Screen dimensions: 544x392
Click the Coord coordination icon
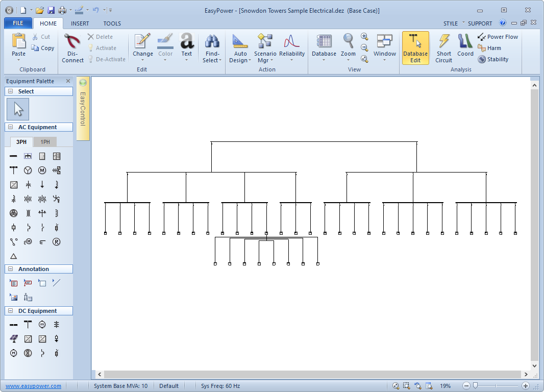[465, 47]
